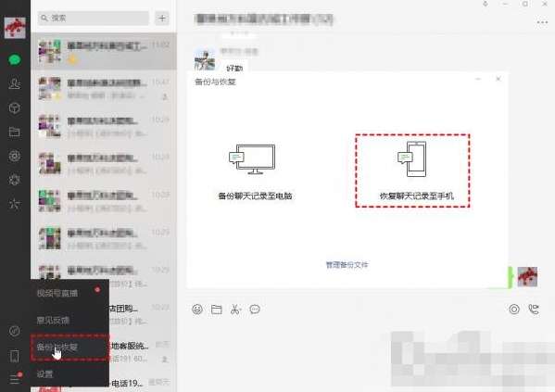The height and width of the screenshot is (392, 555).
Task: Open the hamburger More menu at the sidebar bottom
Action: click(x=15, y=378)
